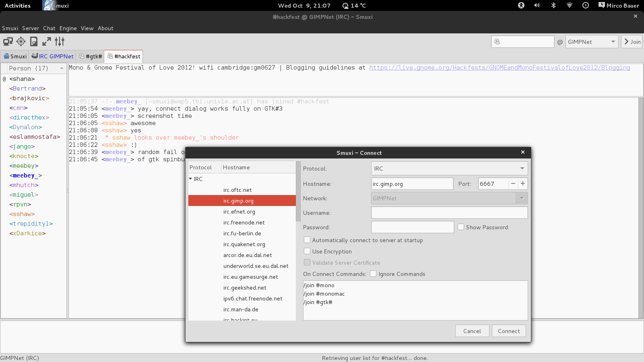Click the server list vertical scrollbar
Image resolution: width=644 pixels, height=362 pixels.
tap(298, 191)
